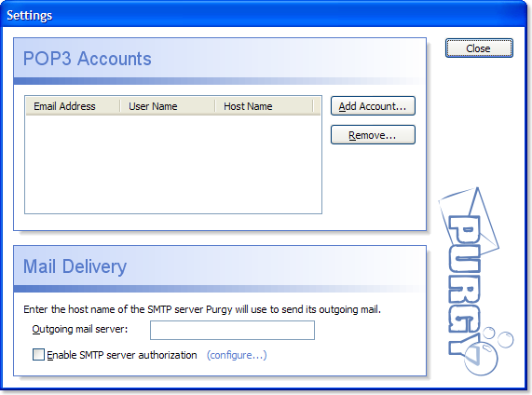This screenshot has width=532, height=395.
Task: Click the 'Enable SMTP server authorization' label text
Action: (x=122, y=355)
